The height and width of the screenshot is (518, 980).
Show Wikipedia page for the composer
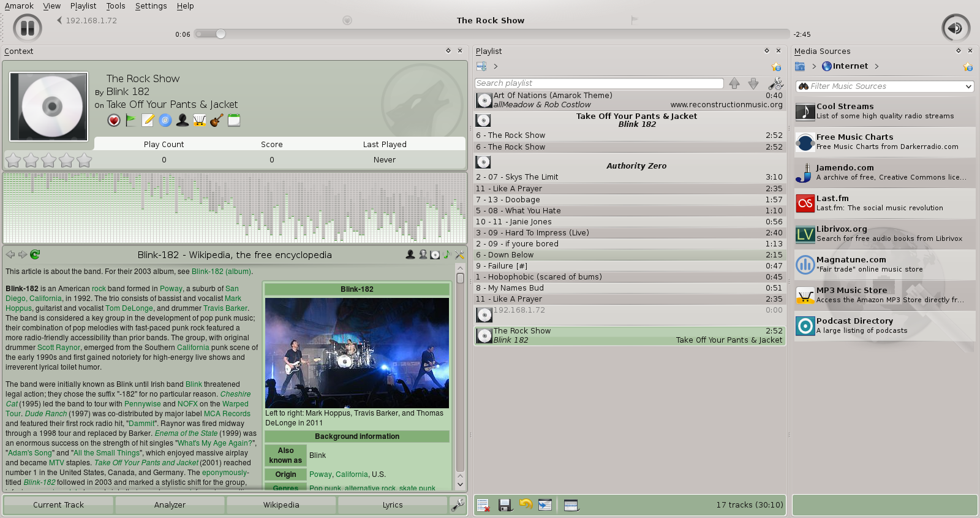pyautogui.click(x=423, y=254)
